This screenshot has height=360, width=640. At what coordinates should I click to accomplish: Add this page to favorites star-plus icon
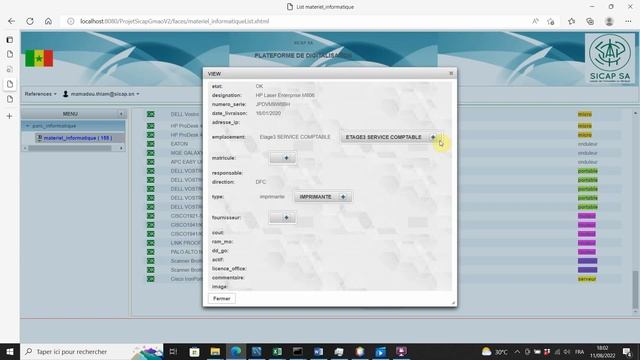[x=551, y=21]
